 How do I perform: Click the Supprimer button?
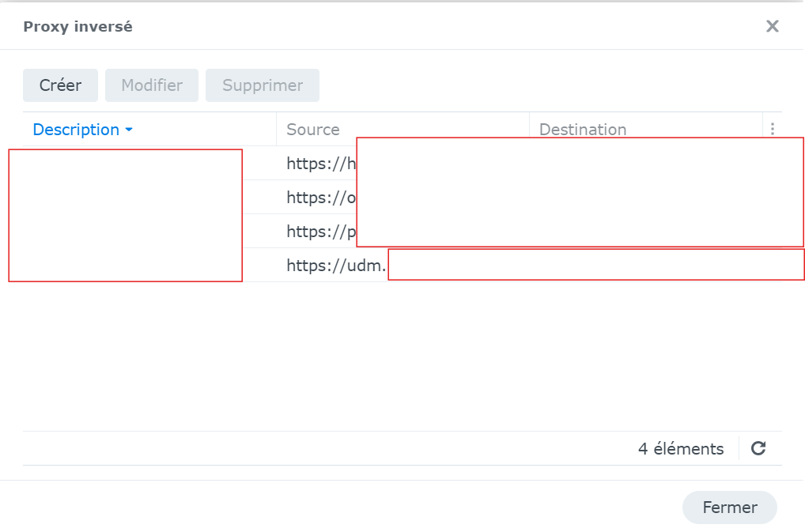(x=263, y=85)
